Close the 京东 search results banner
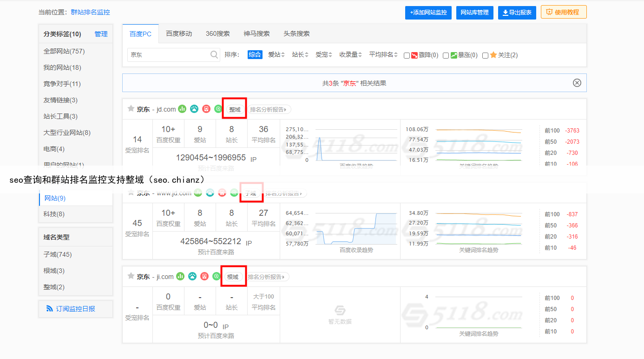 point(577,83)
